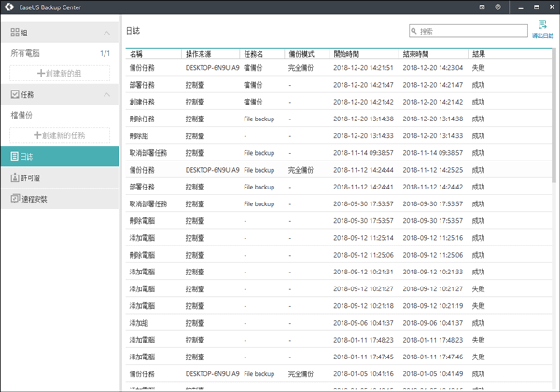Sort by 結果 result column header
The height and width of the screenshot is (392, 560).
pyautogui.click(x=479, y=54)
